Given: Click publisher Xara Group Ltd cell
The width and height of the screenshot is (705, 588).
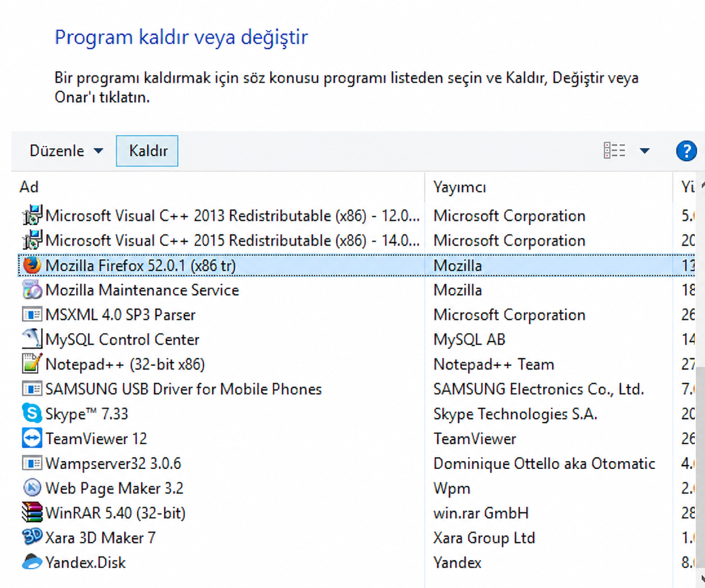Looking at the screenshot, I should pyautogui.click(x=484, y=538).
